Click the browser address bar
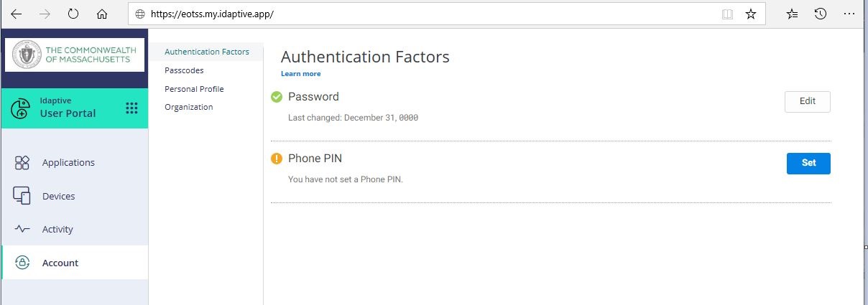The width and height of the screenshot is (868, 305). 431,14
